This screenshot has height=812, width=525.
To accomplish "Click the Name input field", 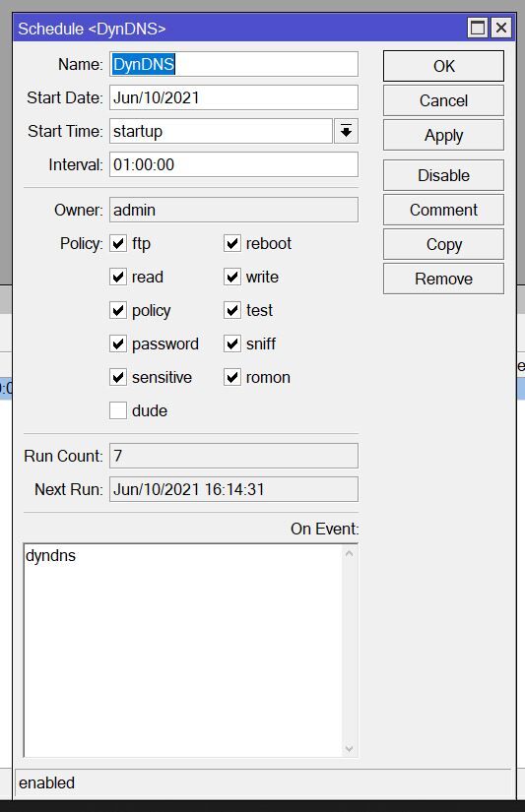I will pos(233,64).
